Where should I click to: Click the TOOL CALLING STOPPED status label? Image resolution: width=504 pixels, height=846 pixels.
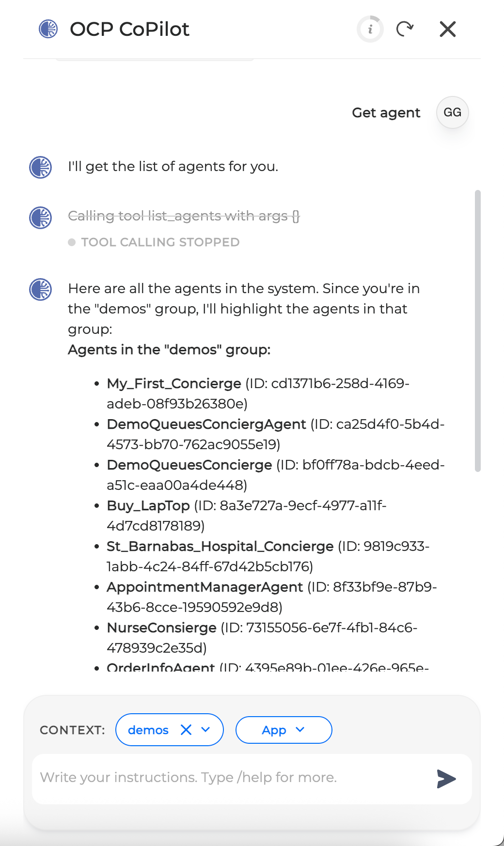(160, 242)
